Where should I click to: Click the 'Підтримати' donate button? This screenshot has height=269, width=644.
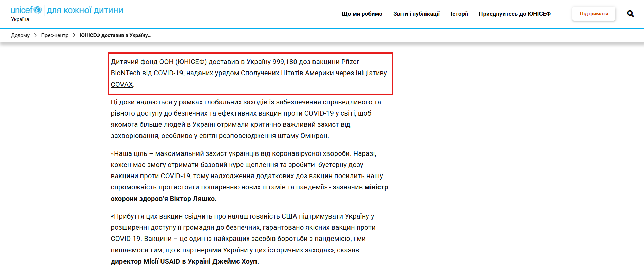594,14
